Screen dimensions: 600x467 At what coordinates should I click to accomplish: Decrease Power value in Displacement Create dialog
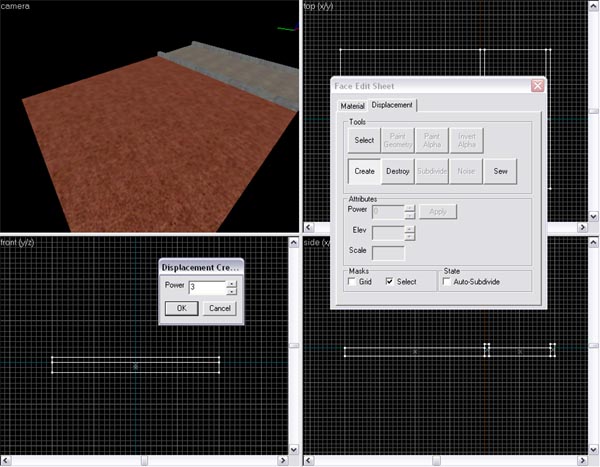coord(232,291)
